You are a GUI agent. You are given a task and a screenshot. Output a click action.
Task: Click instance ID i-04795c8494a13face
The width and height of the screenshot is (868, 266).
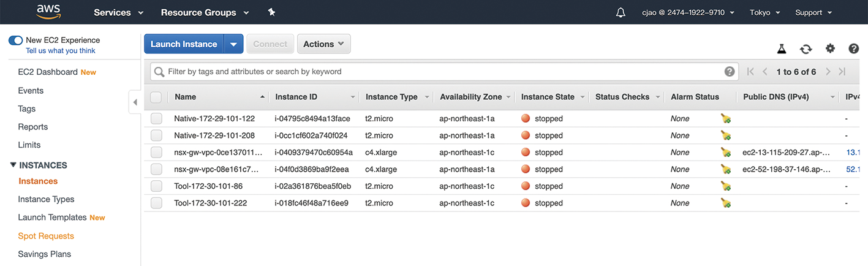(x=313, y=119)
